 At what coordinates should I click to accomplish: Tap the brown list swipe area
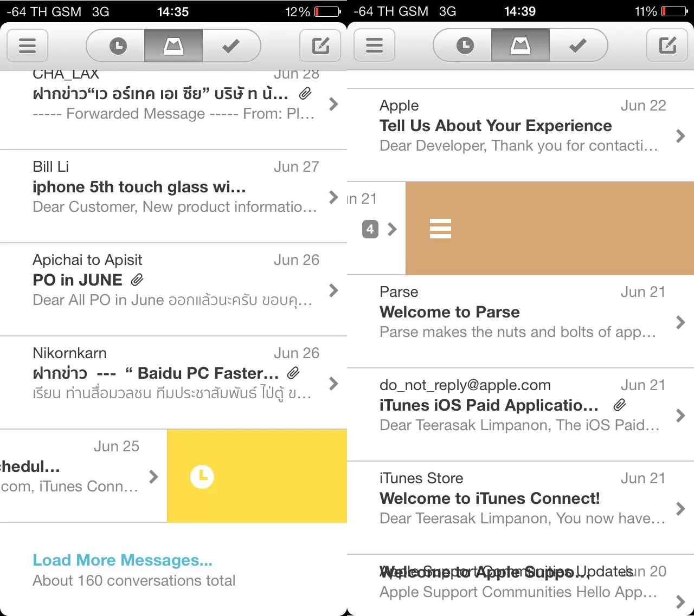[550, 229]
